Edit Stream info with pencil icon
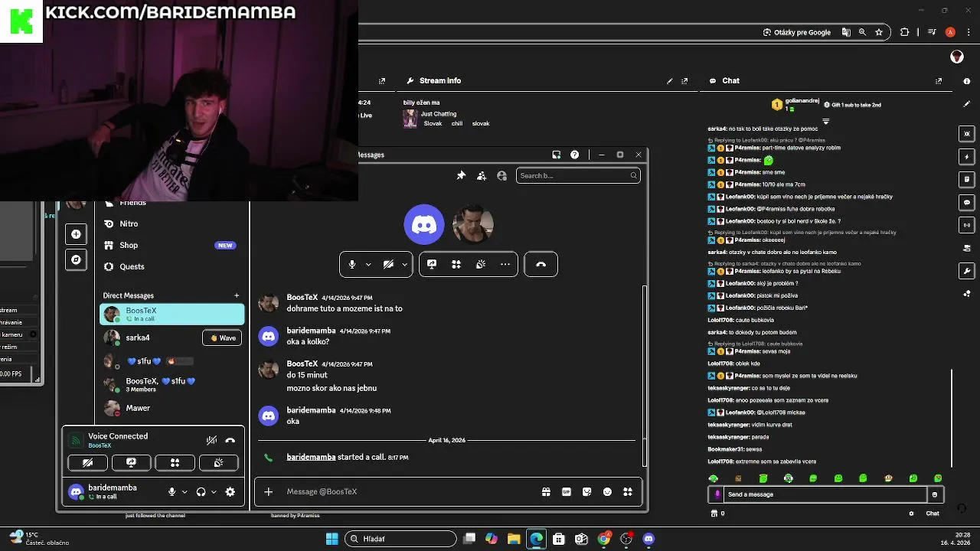Screen dimensions: 980x551 pos(670,80)
